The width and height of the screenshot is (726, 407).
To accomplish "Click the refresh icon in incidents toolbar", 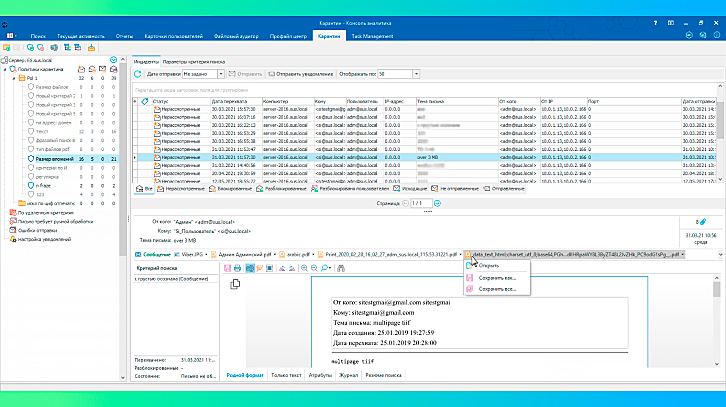I will coord(138,74).
